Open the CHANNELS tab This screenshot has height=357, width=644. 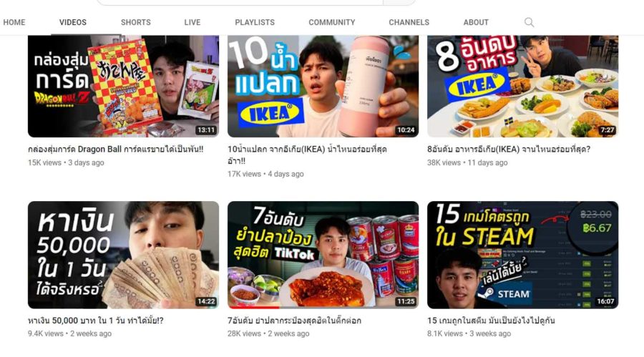pos(409,22)
